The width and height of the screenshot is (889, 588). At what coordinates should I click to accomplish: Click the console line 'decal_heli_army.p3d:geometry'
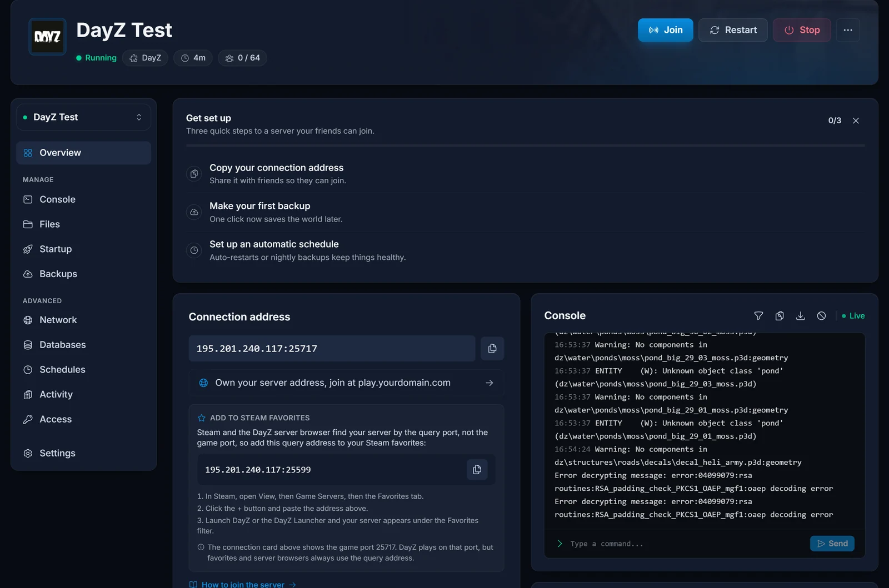click(678, 463)
